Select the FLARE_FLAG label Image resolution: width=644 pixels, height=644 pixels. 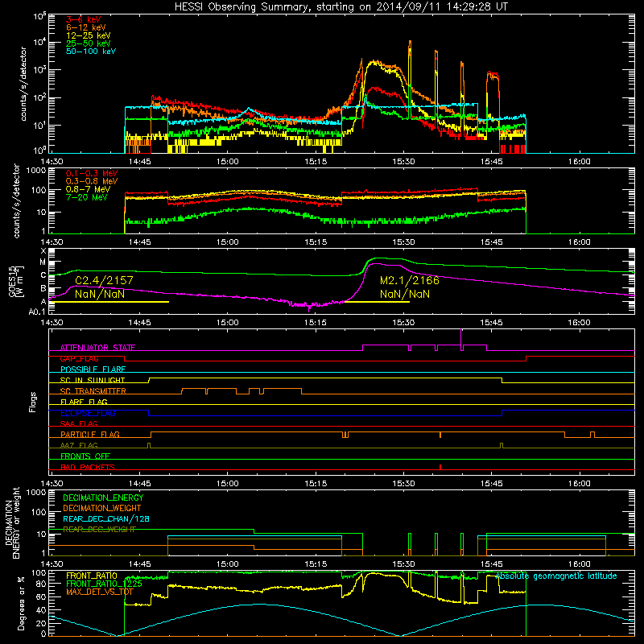pos(84,402)
